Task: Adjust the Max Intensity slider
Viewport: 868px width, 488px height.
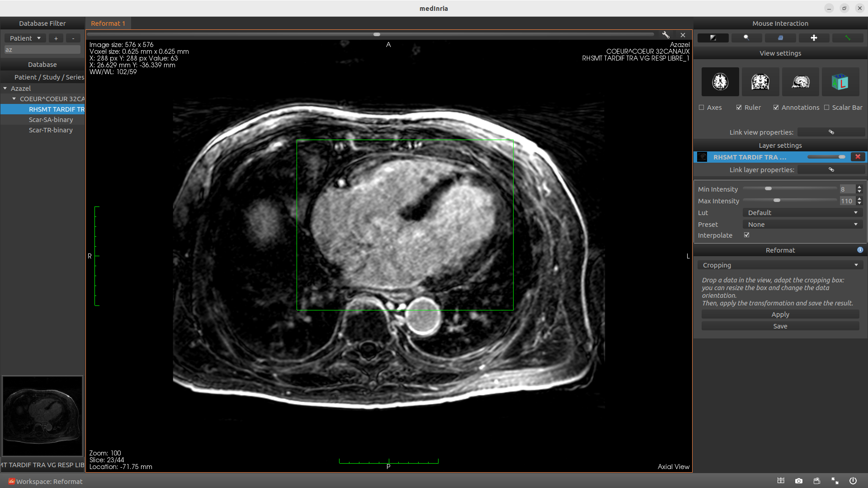Action: 777,200
